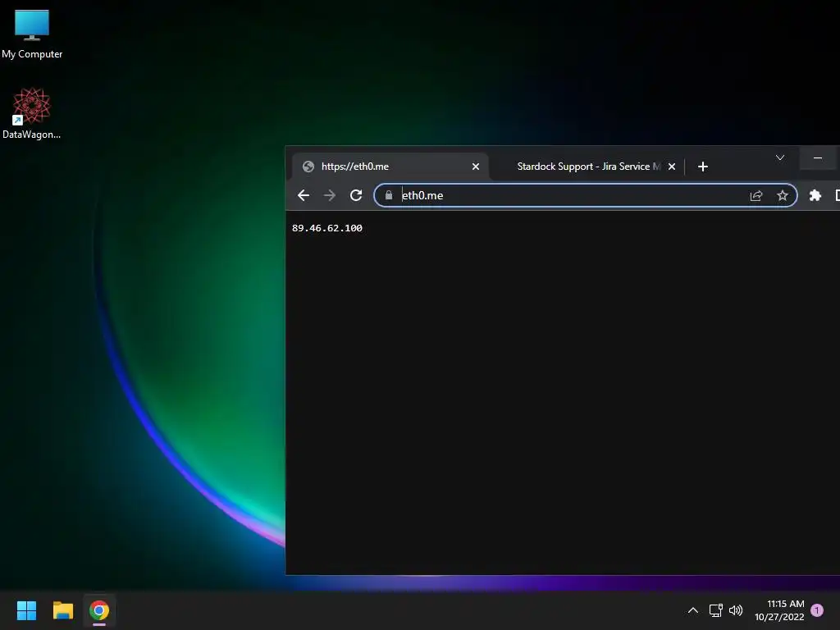
Task: Open File Explorer from the taskbar
Action: pos(62,610)
